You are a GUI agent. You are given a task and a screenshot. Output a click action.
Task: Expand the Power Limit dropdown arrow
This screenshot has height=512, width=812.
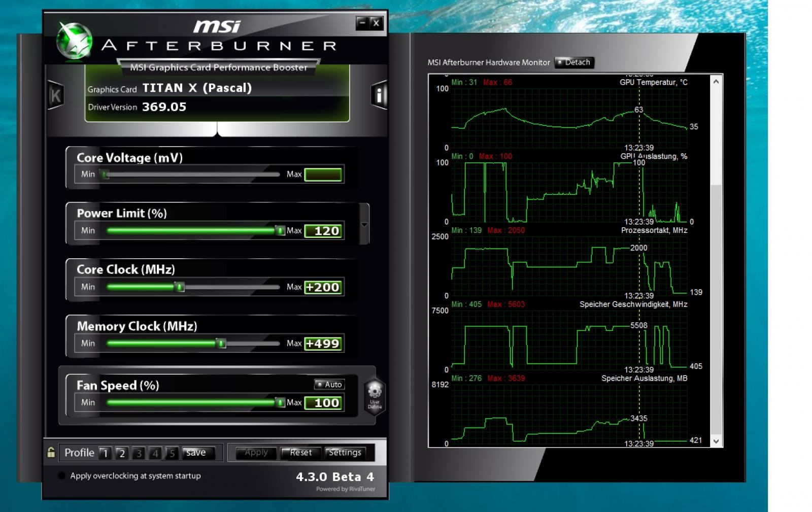click(x=364, y=224)
